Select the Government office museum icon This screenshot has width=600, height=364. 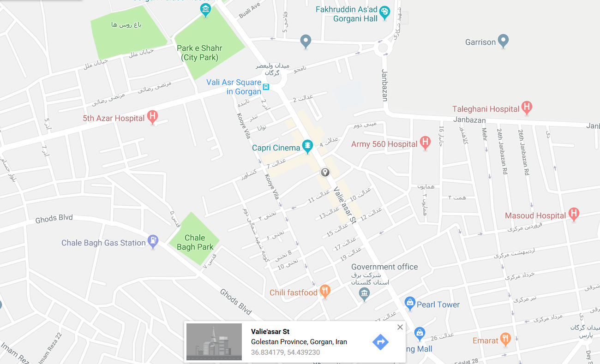[365, 294]
